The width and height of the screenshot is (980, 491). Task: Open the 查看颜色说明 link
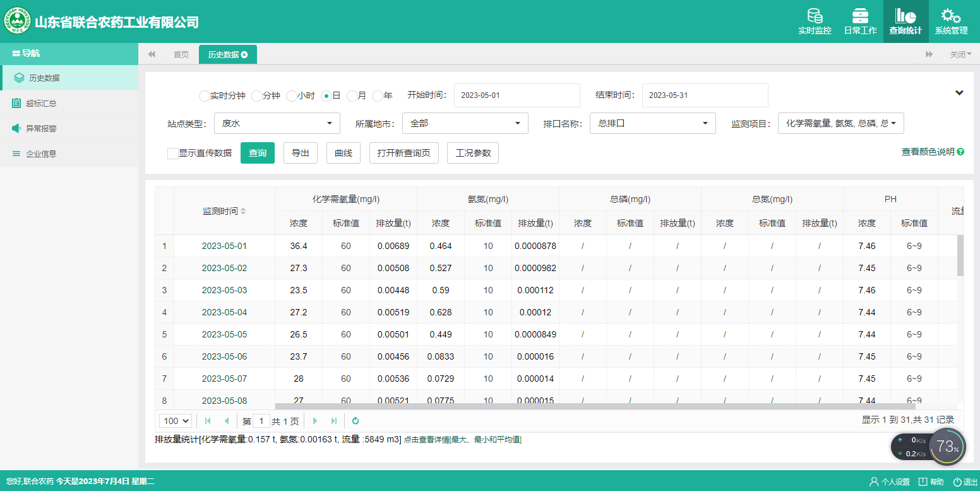[x=928, y=152]
